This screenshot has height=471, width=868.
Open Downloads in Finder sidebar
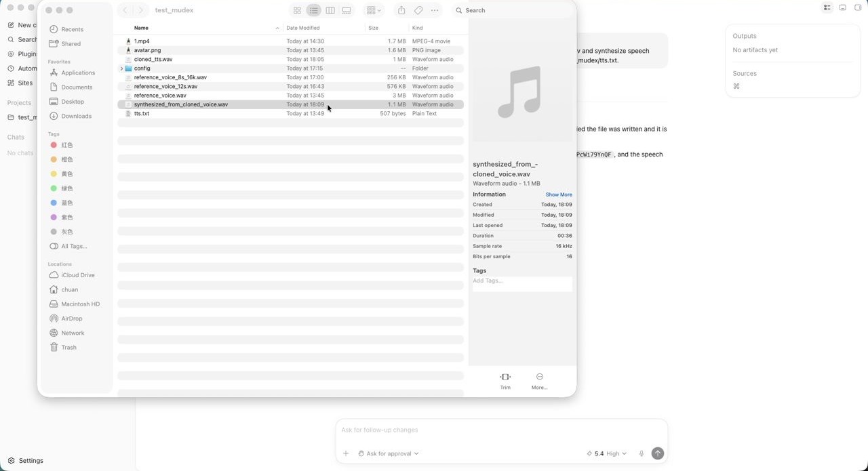(x=76, y=116)
